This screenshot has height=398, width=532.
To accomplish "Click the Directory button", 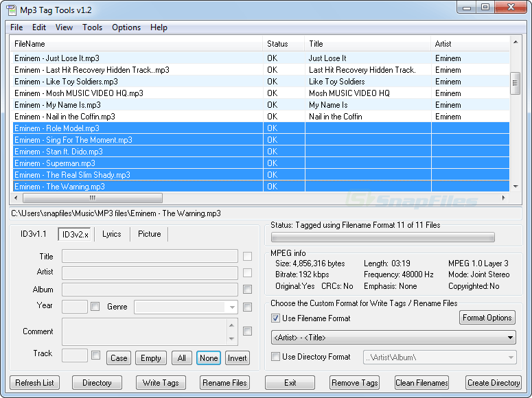I will [97, 383].
